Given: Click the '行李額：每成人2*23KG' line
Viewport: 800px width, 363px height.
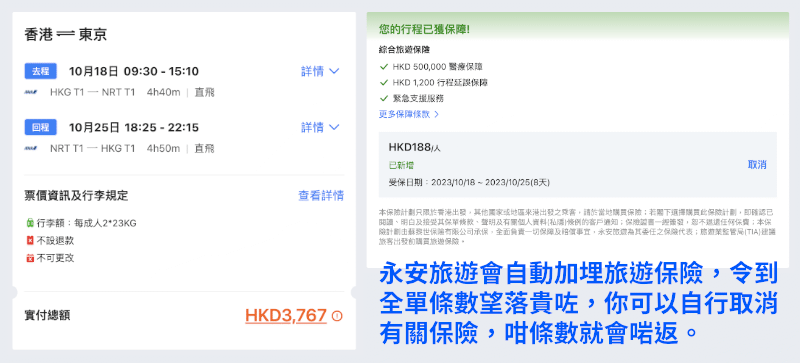Looking at the screenshot, I should [86, 223].
